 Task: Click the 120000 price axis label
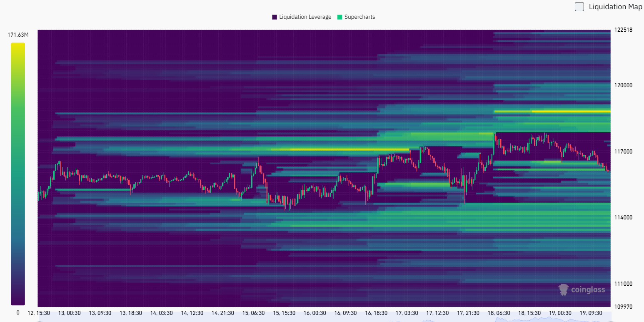(623, 85)
